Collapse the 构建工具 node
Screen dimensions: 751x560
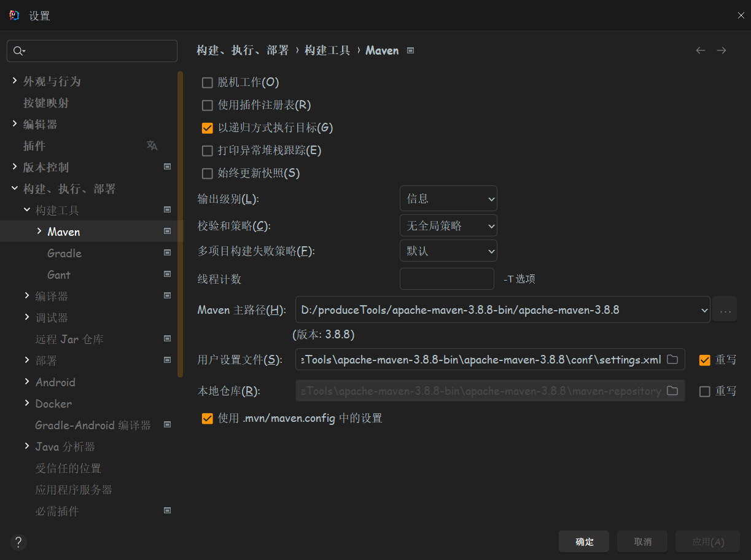pyautogui.click(x=27, y=209)
